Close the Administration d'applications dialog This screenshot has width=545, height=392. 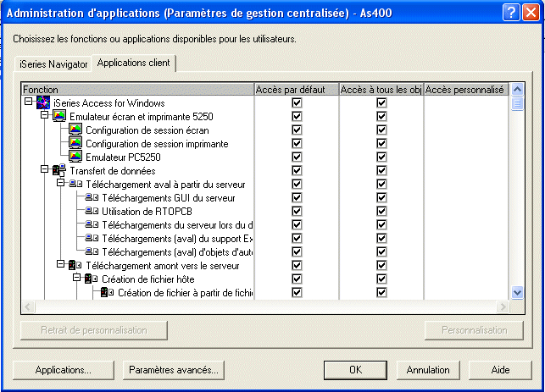tap(531, 13)
